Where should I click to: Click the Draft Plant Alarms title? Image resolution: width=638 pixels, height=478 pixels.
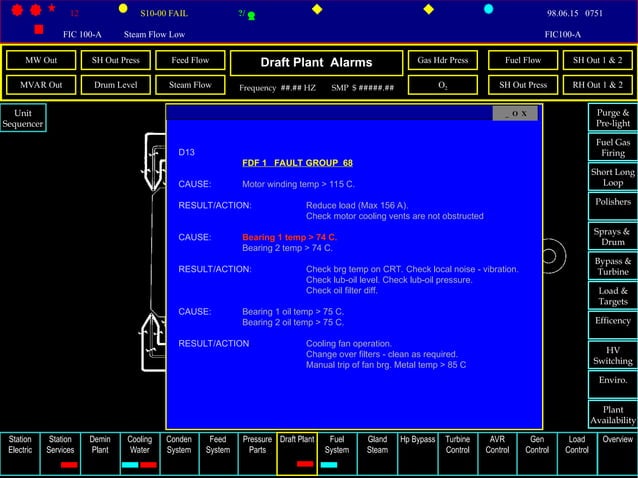pyautogui.click(x=316, y=63)
